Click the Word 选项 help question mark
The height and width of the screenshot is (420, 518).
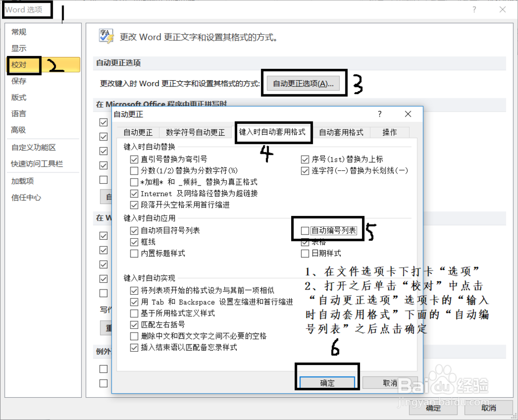474,9
